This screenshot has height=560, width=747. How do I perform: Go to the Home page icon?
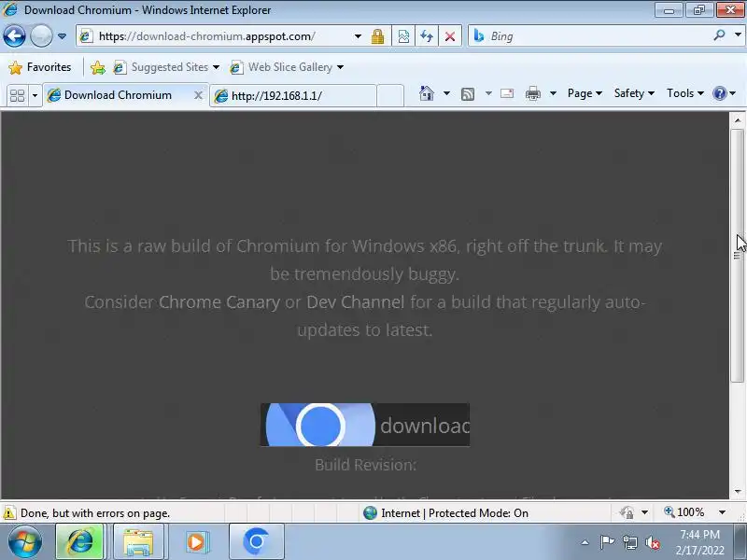coord(427,93)
